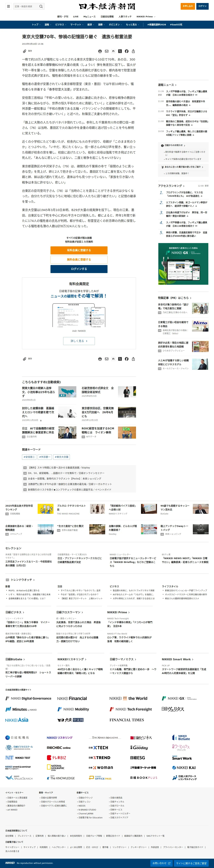This screenshot has height=868, width=214.
Task: Open the #衆議院選挙2026 topic link
Action: pos(156,25)
